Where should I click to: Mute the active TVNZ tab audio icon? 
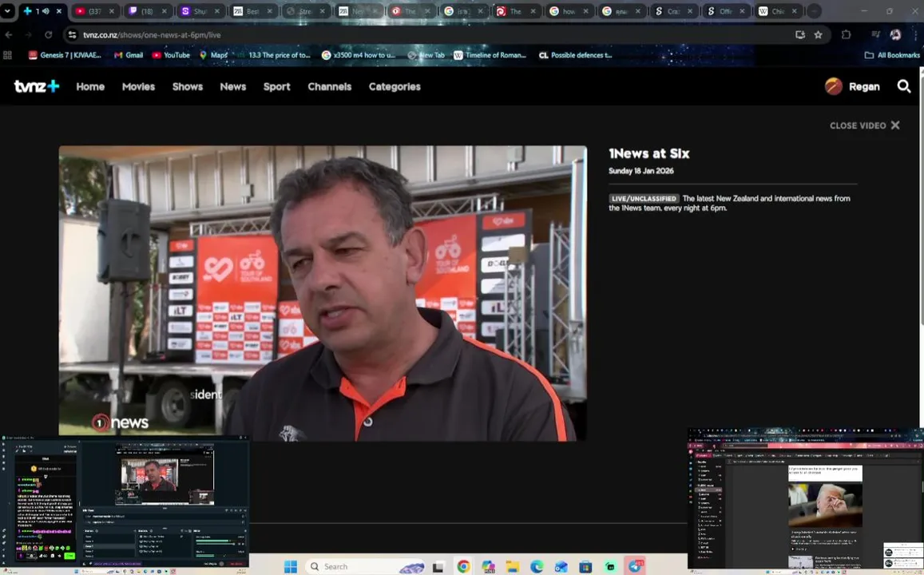[x=46, y=11]
